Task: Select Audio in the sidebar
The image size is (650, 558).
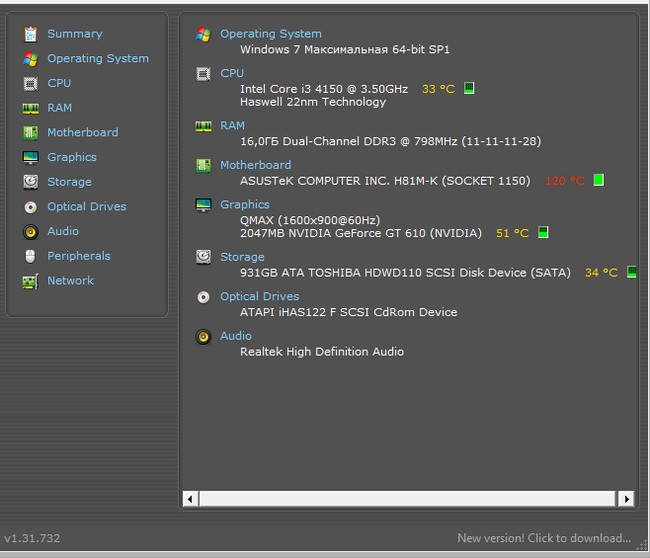Action: coord(63,231)
